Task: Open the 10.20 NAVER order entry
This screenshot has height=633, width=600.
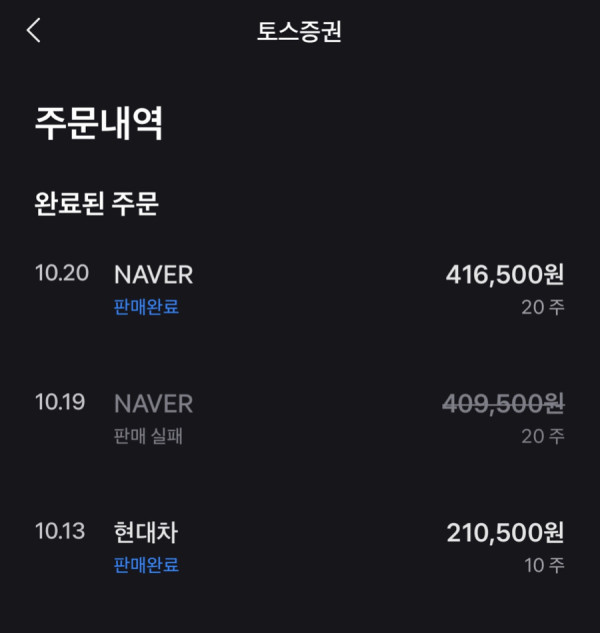Action: click(300, 290)
